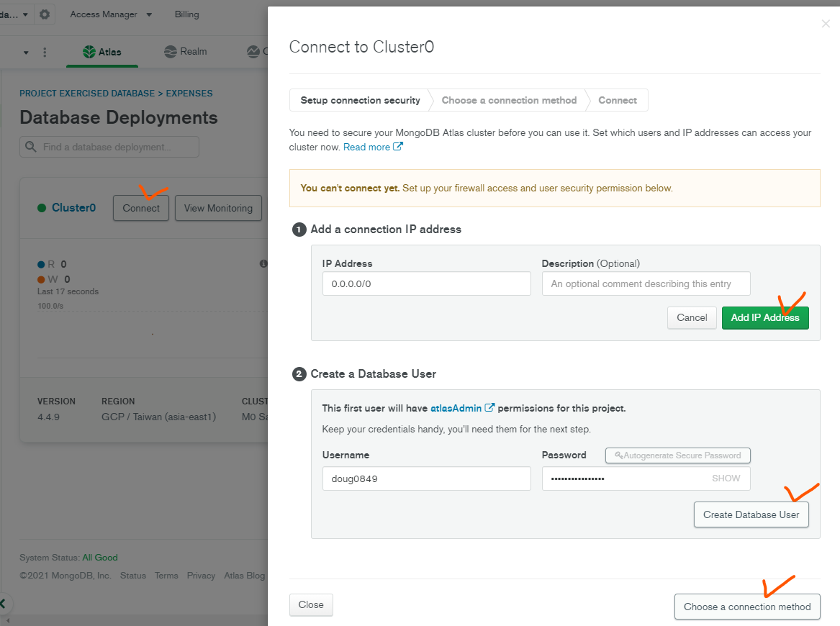Image resolution: width=840 pixels, height=626 pixels.
Task: Go to Choose a connection method step tab
Action: click(x=509, y=101)
